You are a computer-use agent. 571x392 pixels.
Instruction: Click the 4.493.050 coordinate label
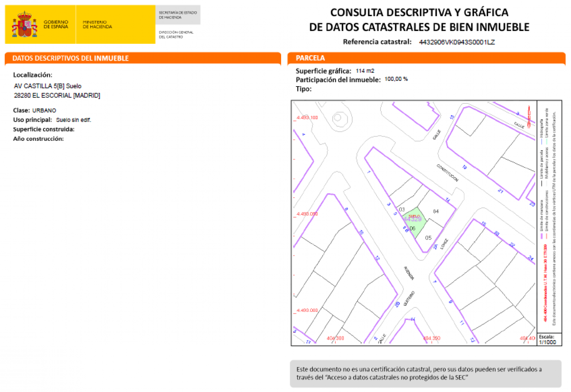point(307,214)
